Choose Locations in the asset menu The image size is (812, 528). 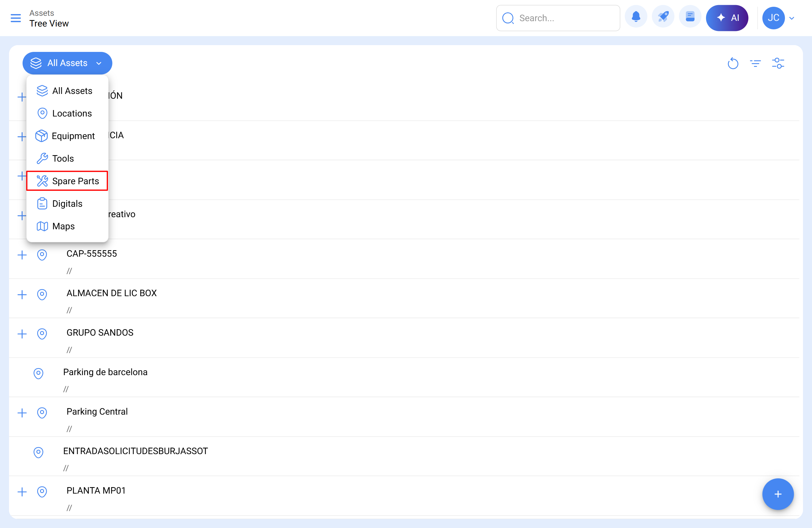click(x=72, y=113)
